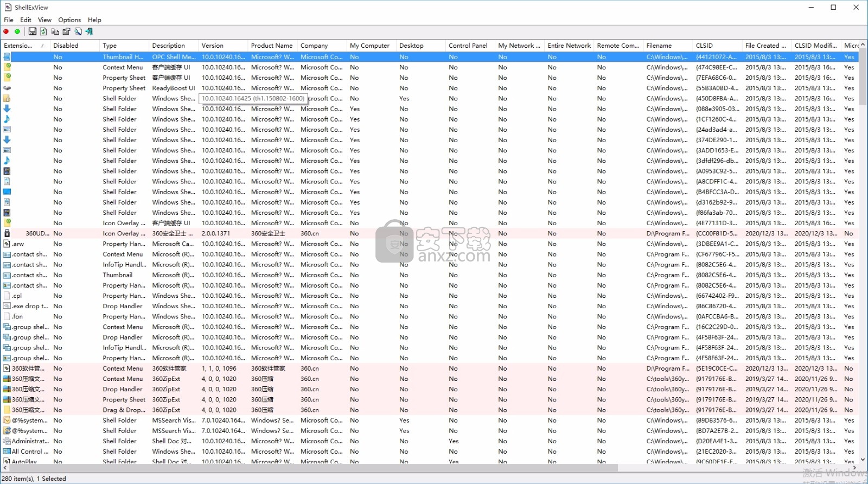Click icon of Administrat... Shell Folder row
Screen dimensions: 868x484
pos(7,441)
